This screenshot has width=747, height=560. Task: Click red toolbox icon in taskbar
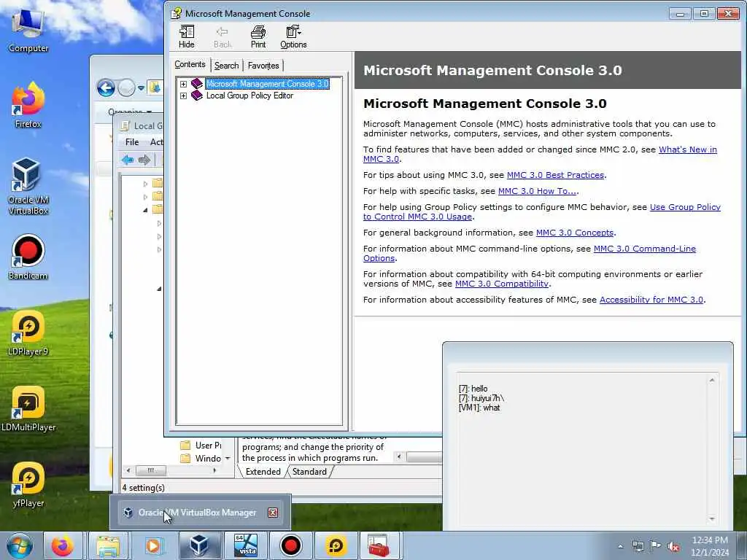pyautogui.click(x=379, y=545)
